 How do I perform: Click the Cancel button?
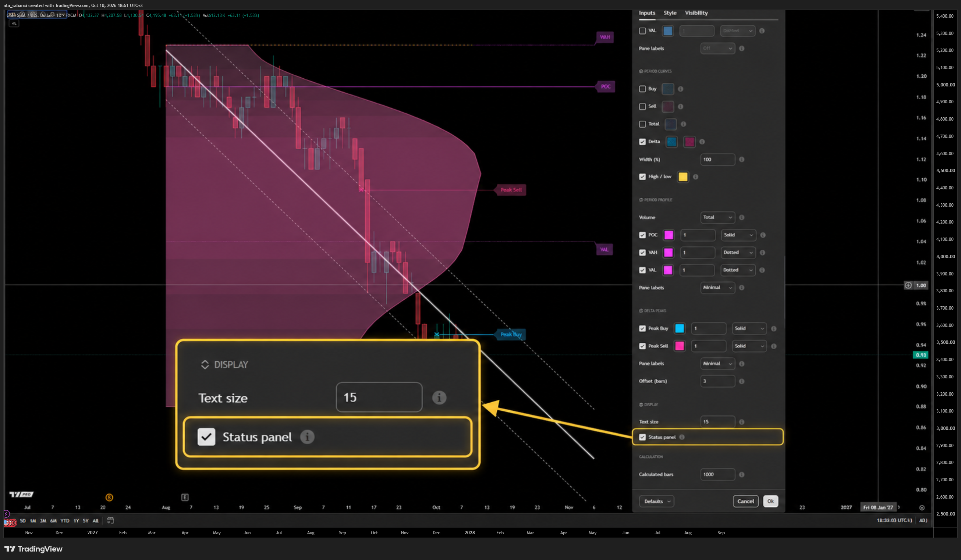coord(745,501)
